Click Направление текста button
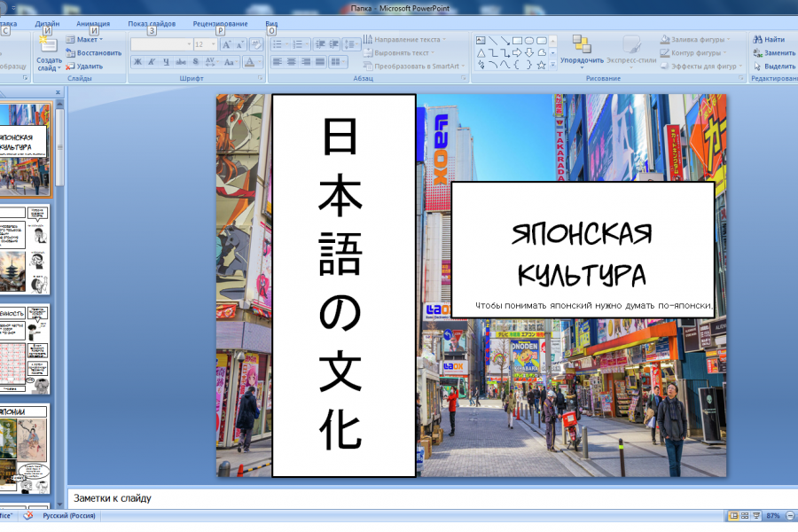This screenshot has height=532, width=798. point(404,39)
